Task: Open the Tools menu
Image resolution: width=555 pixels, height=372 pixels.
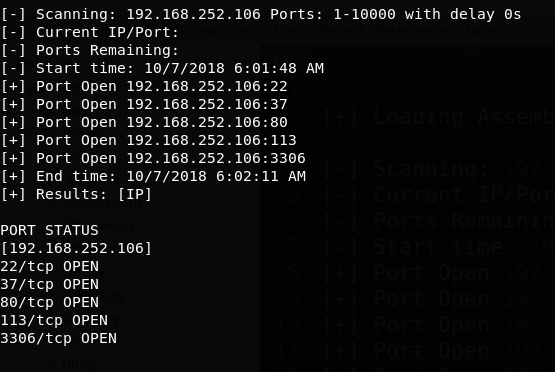Action: click(x=290, y=31)
